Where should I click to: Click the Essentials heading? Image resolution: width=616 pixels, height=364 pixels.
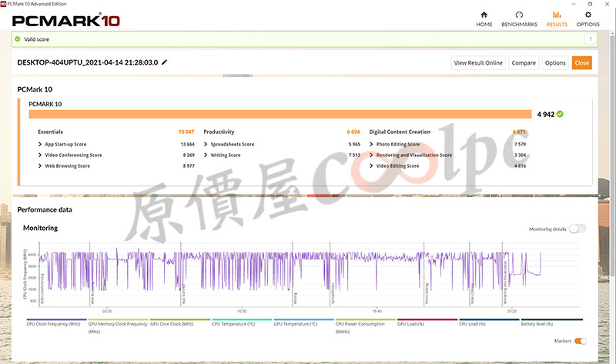50,132
